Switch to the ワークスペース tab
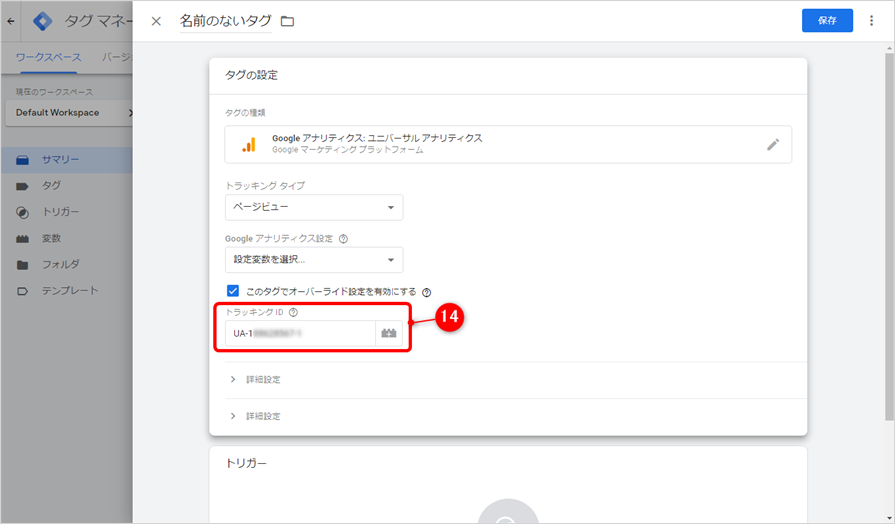The image size is (895, 524). (x=49, y=57)
